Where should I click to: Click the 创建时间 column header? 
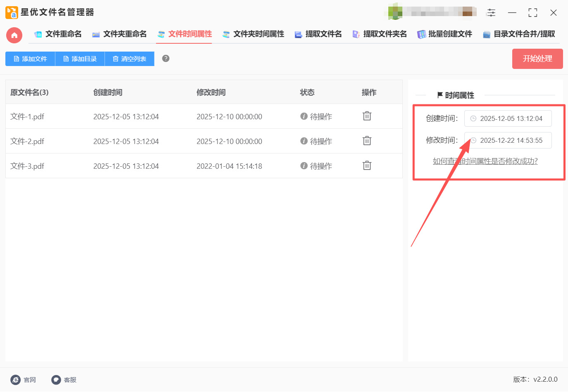108,92
